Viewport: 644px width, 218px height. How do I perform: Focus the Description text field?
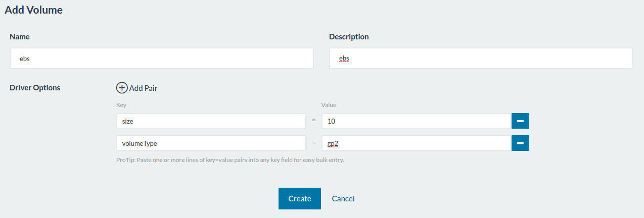[481, 59]
